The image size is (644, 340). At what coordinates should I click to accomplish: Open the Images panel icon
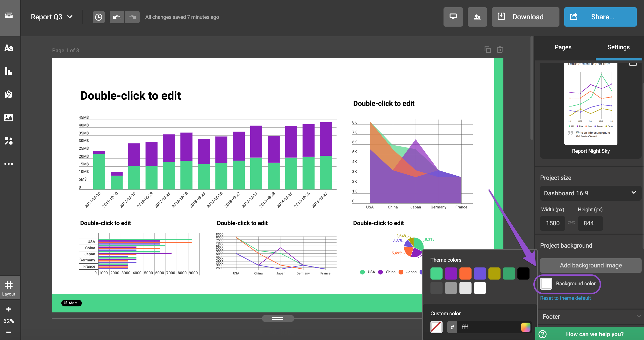click(x=9, y=118)
